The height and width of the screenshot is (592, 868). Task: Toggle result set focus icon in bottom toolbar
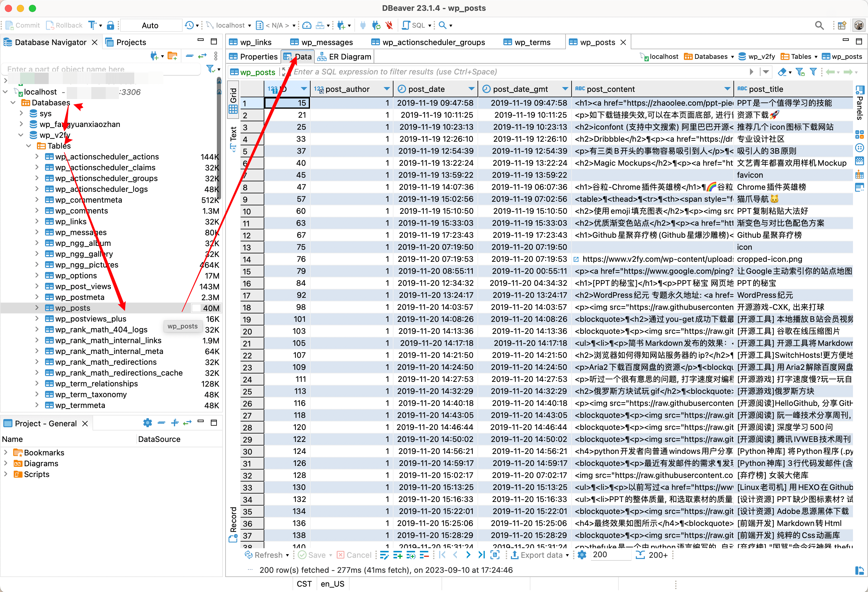click(495, 555)
